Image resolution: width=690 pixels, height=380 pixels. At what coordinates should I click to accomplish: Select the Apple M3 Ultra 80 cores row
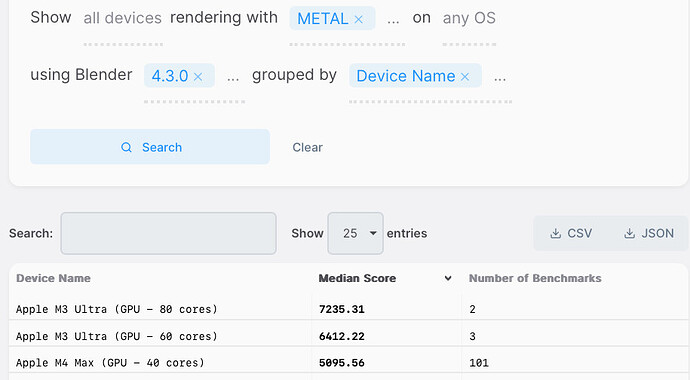[348, 309]
